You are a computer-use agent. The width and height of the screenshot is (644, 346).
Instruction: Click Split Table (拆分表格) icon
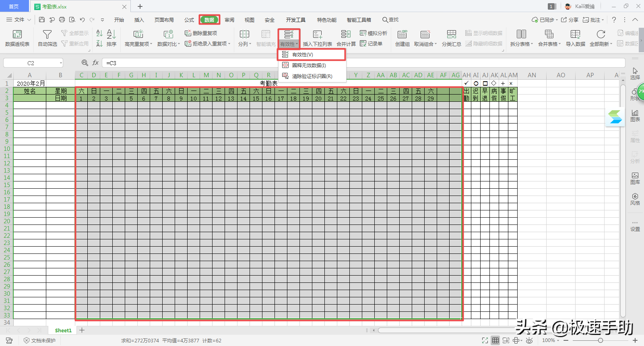point(521,34)
